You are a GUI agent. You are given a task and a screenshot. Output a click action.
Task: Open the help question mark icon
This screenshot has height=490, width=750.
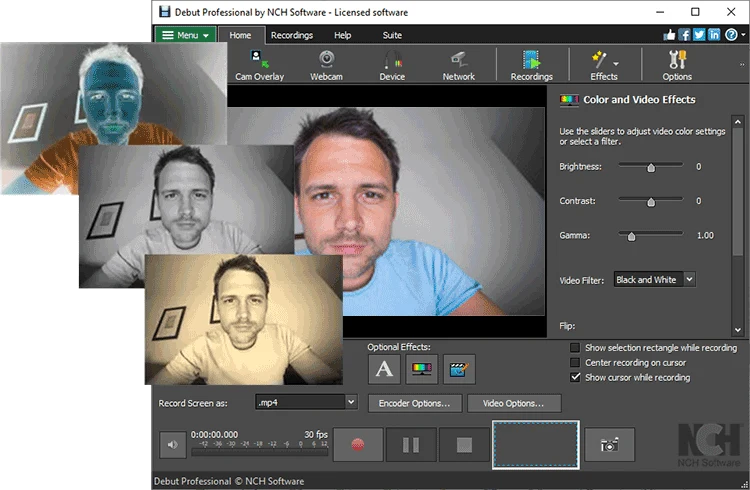(731, 34)
